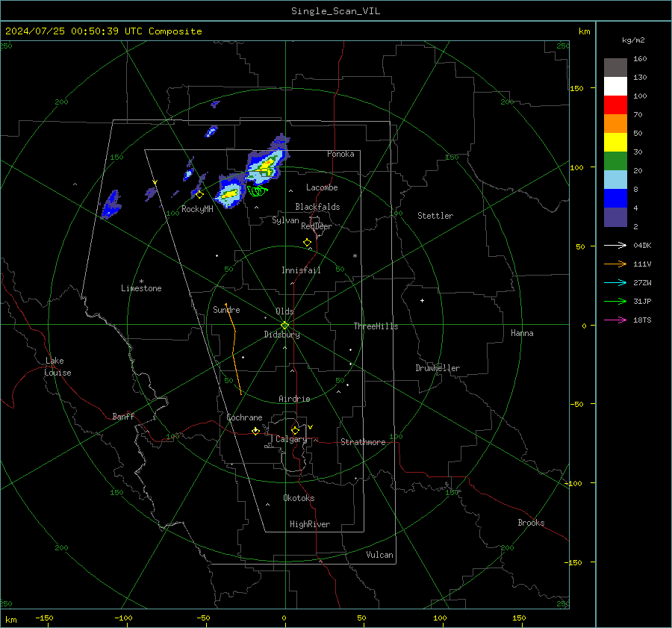Click the orange 111V arrow in legend

pos(615,264)
